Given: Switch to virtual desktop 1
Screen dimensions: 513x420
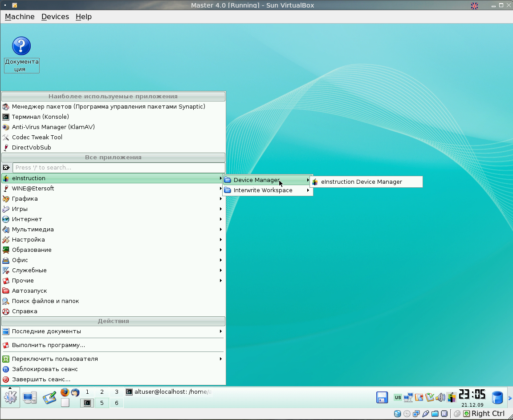Looking at the screenshot, I should (x=87, y=392).
